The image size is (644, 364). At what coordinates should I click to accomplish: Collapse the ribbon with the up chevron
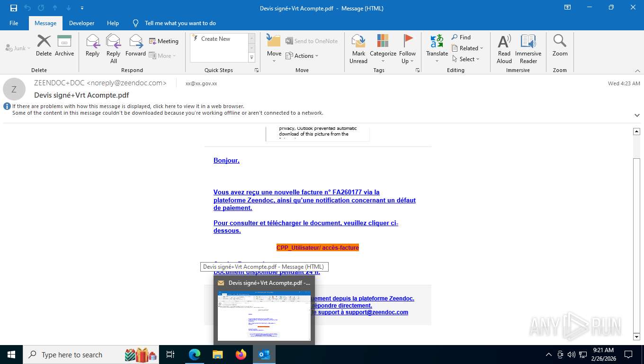[x=637, y=70]
